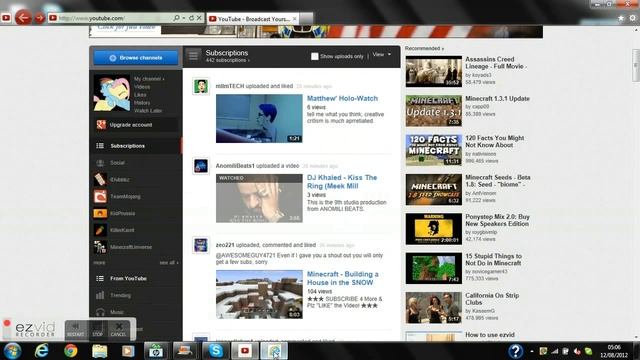This screenshot has width=640, height=360.
Task: Open 15 Stupid Things Minecraft thumbnail
Action: 433,268
